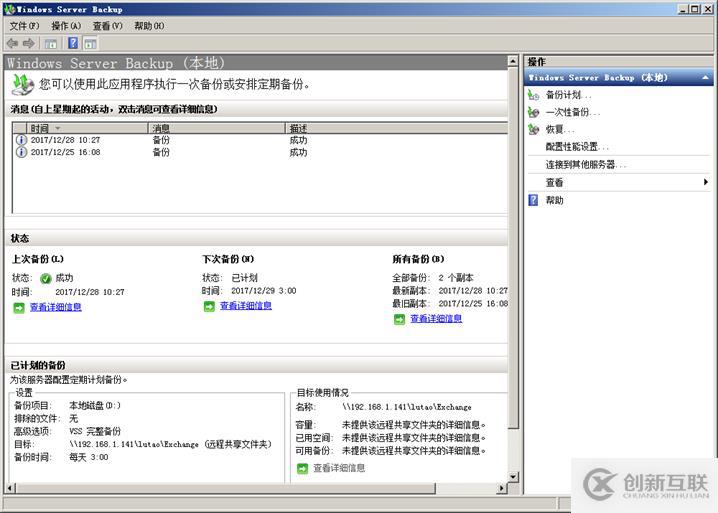Click the horizontal scrollbar thumb
The height and width of the screenshot is (513, 718).
(x=225, y=488)
